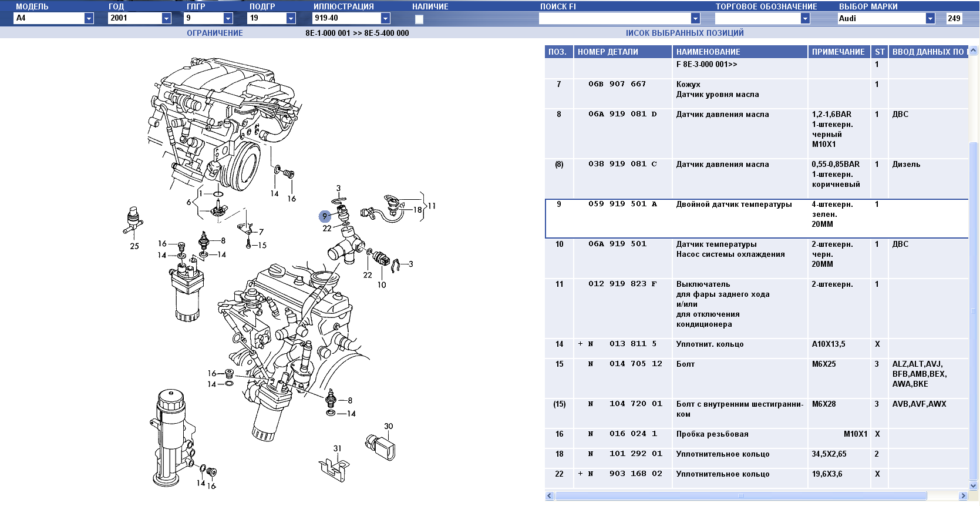The image size is (980, 506).
Task: Click the ST column header
Action: pyautogui.click(x=879, y=52)
